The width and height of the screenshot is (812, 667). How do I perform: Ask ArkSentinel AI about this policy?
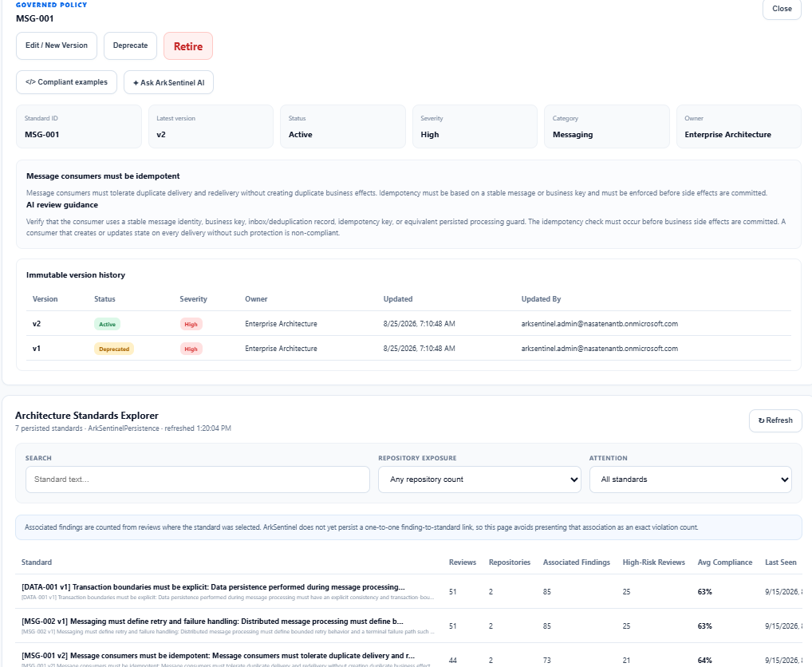[168, 82]
